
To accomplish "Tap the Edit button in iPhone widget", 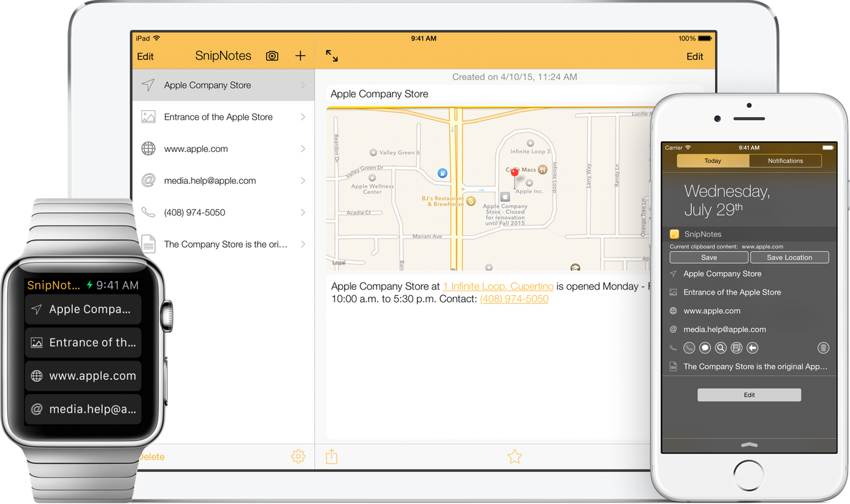I will click(749, 395).
